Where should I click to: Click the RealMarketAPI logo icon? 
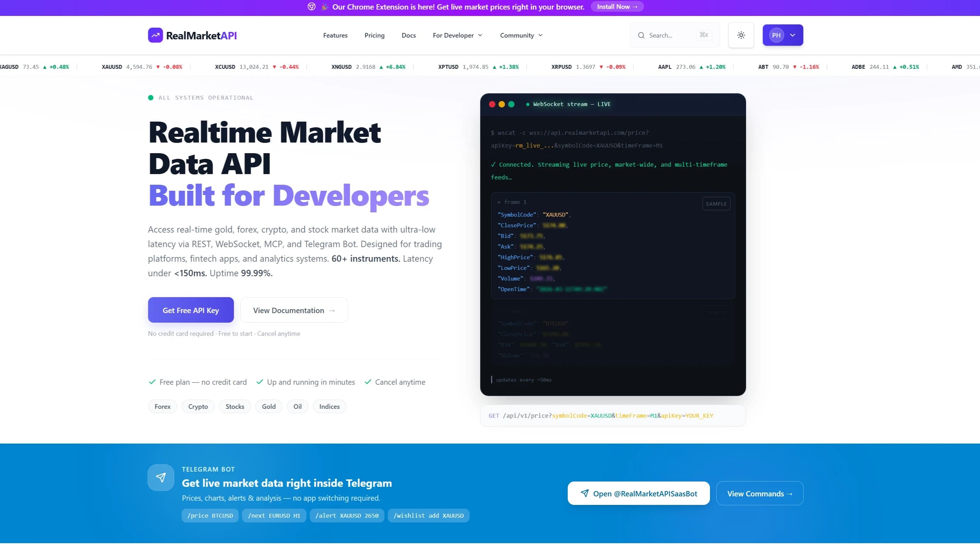tap(155, 35)
